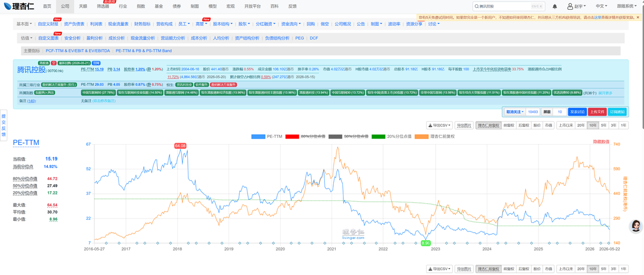Select 上市以来 range above chart
Screen dimensions: 644x275
pos(565,125)
